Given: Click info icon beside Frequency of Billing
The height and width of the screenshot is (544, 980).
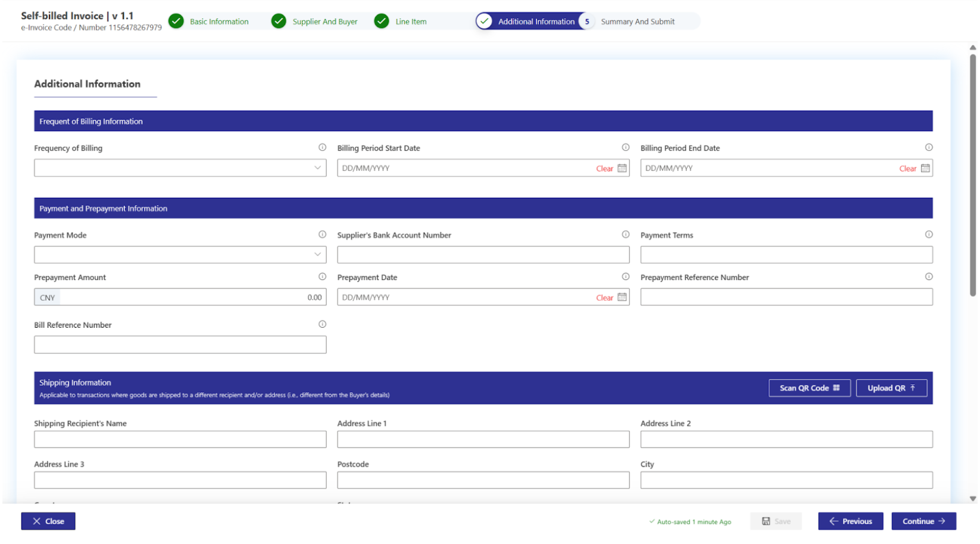Looking at the screenshot, I should pyautogui.click(x=322, y=147).
